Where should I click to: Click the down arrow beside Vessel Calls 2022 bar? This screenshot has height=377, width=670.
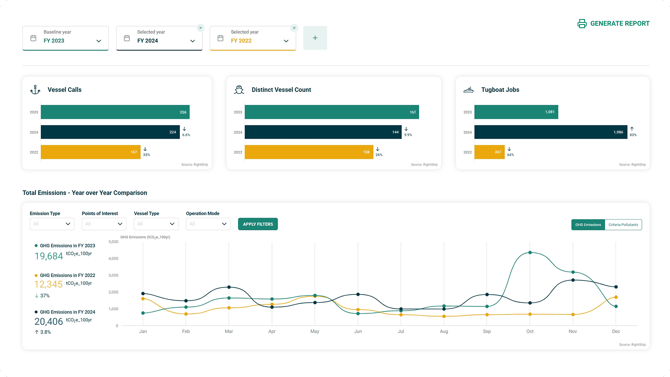145,149
